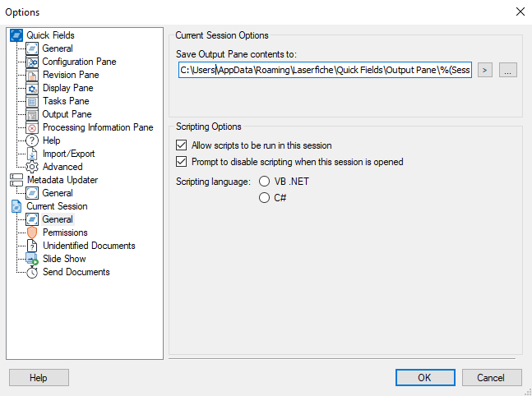The width and height of the screenshot is (532, 396).
Task: Select Unidentified Documents tree item
Action: point(89,246)
